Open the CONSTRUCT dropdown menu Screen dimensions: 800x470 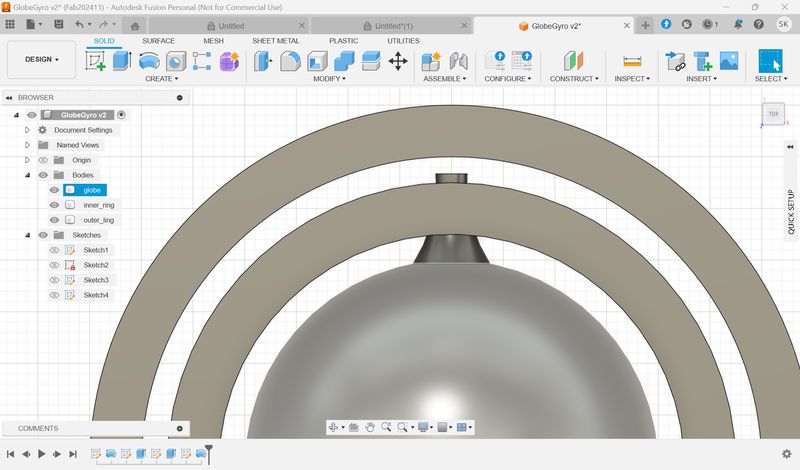click(574, 79)
